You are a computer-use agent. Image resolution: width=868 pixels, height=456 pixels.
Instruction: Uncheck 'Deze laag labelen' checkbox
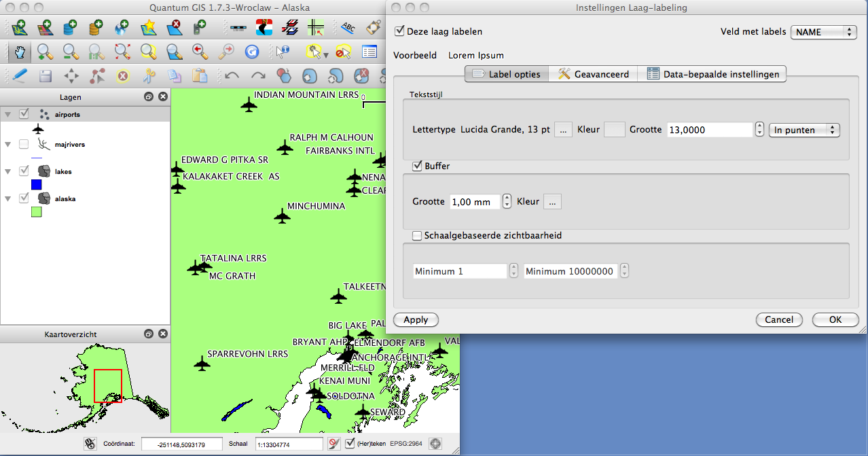tap(399, 31)
